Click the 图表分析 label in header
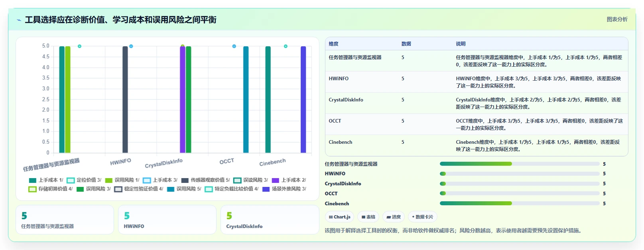 pyautogui.click(x=617, y=19)
